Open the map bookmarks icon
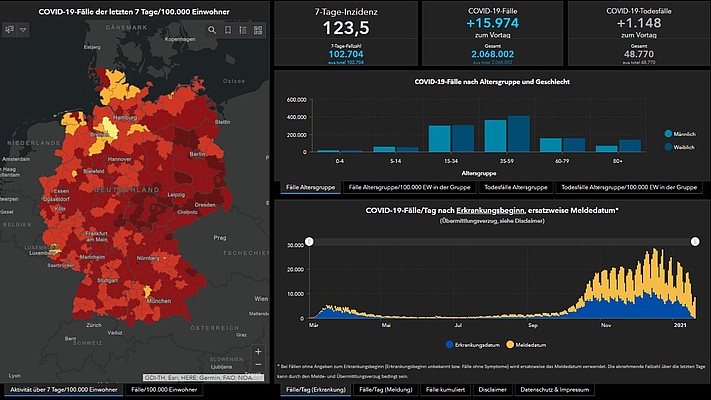The image size is (711, 400). click(x=228, y=30)
